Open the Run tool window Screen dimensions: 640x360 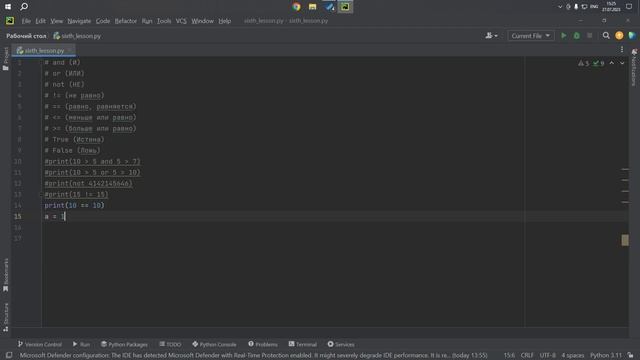(x=81, y=344)
